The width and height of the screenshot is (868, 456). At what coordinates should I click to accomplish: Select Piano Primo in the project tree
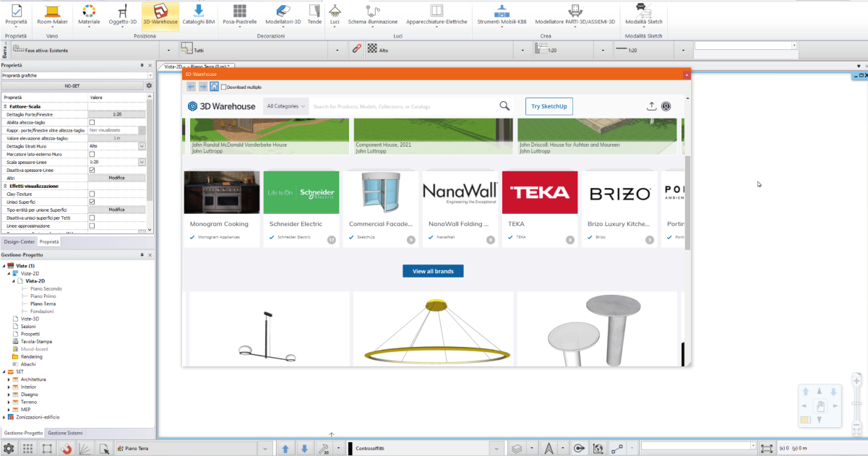coord(43,296)
